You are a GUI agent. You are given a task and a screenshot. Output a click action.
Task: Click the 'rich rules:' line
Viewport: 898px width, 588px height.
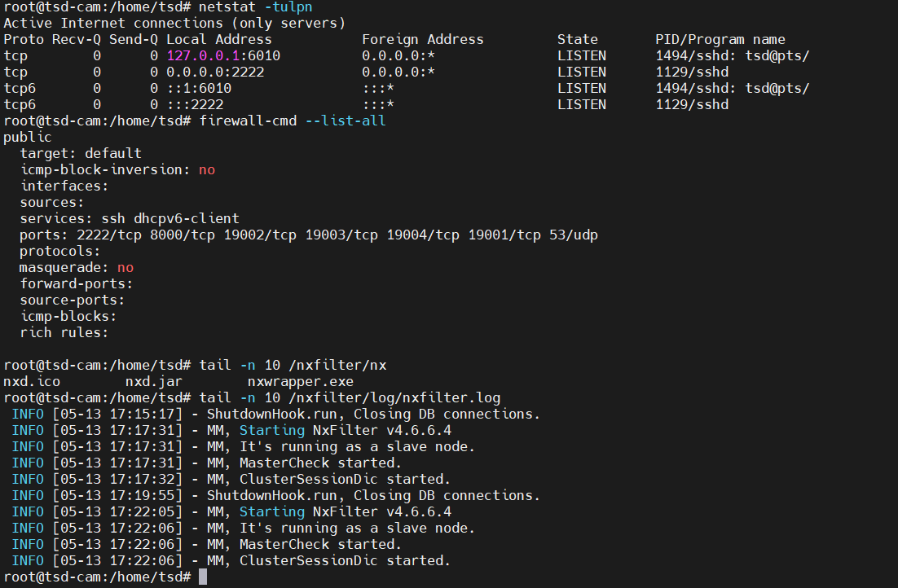click(x=64, y=332)
